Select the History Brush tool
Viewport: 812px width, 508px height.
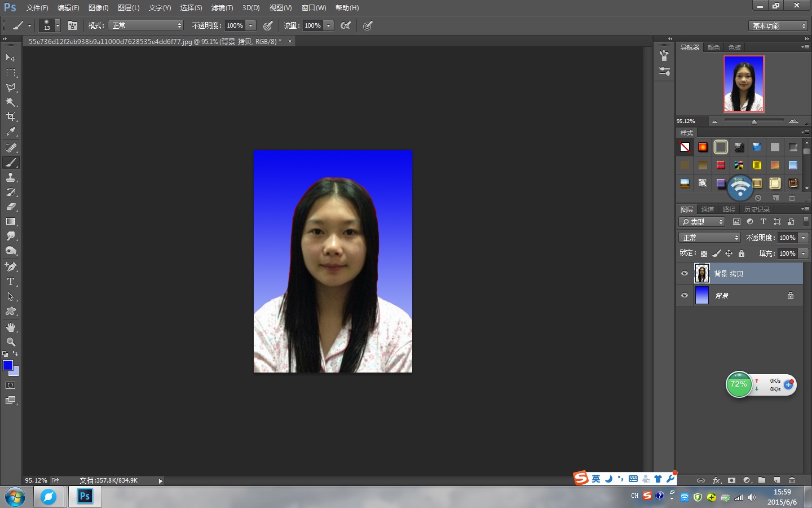[x=11, y=192]
